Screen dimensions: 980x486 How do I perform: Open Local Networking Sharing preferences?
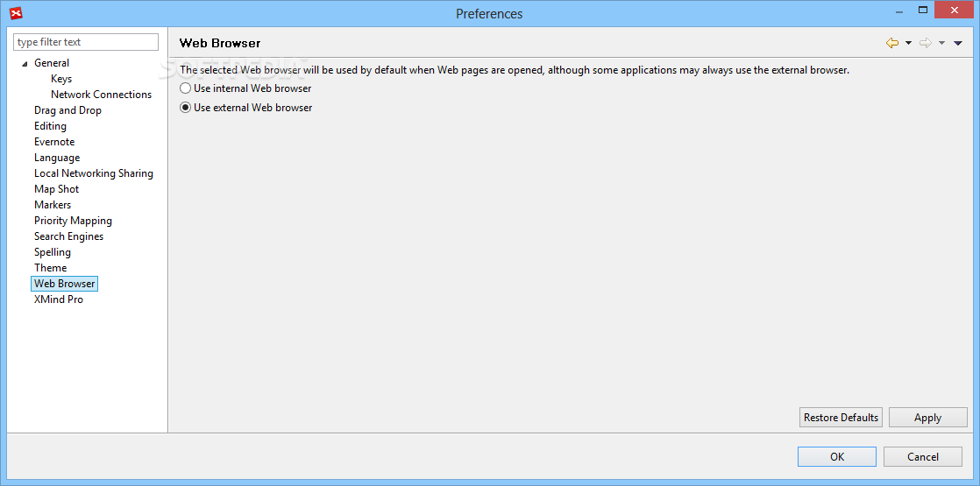click(x=94, y=173)
